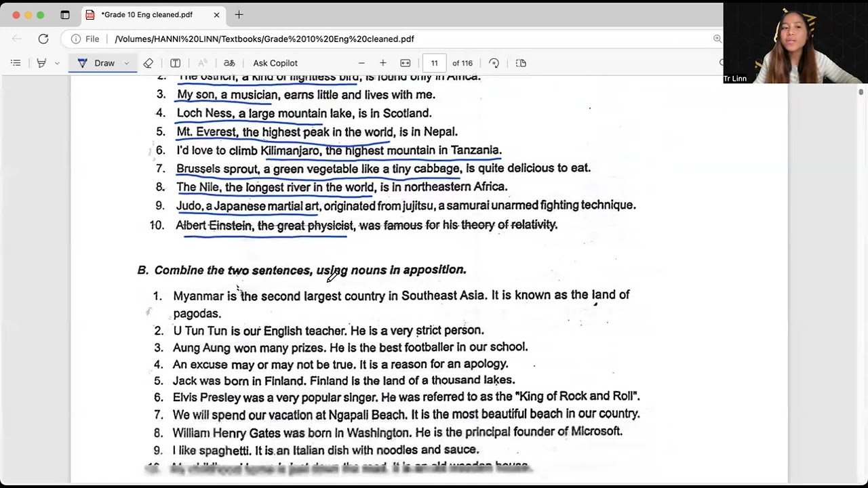Click 'Aung Aung won many prizes' sentence
Viewport: 868px width, 488px height.
point(350,348)
